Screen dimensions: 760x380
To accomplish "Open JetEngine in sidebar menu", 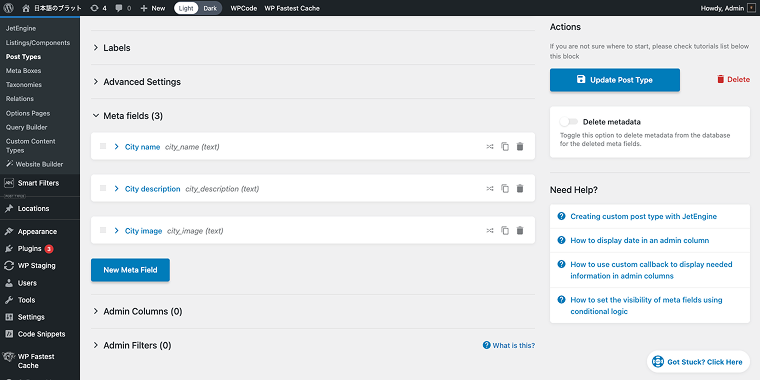I will [21, 29].
